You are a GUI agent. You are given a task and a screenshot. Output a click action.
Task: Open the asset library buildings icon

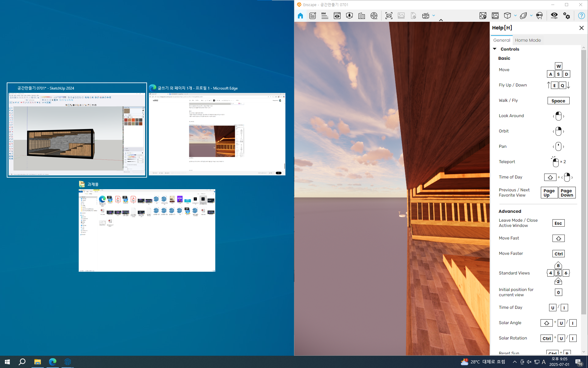(362, 16)
